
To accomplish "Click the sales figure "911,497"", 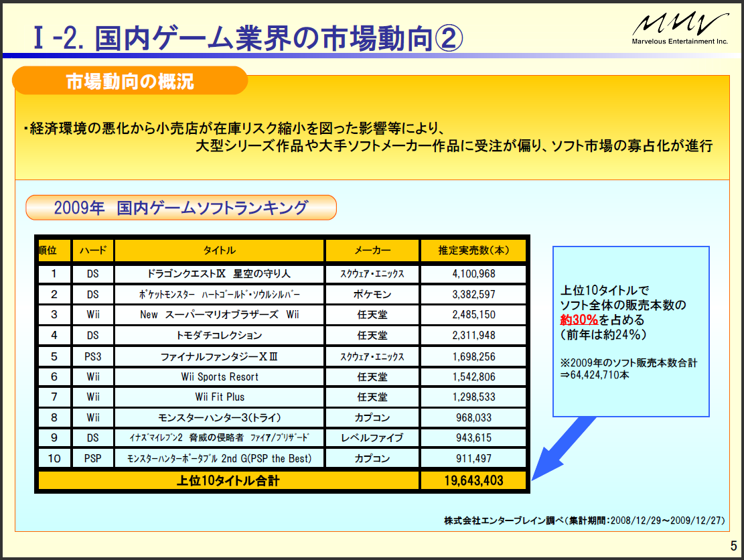I will point(473,458).
